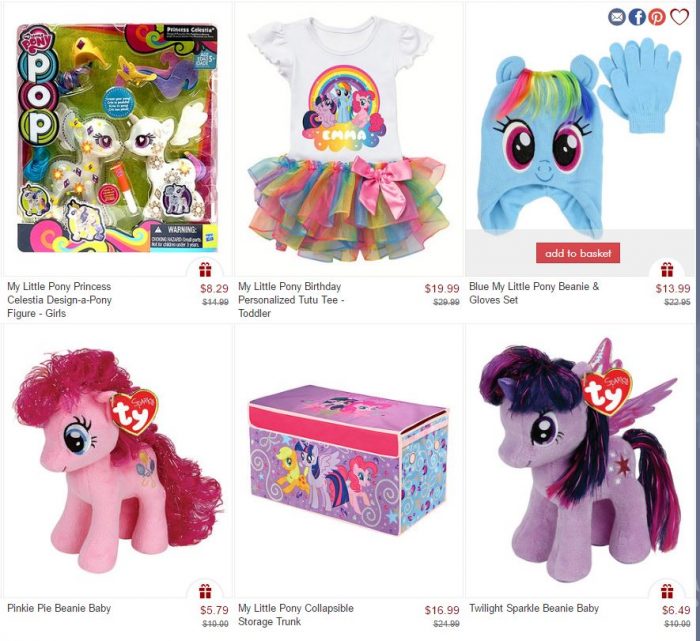
Task: Click the Twilight Sparkle plush image
Action: (579, 460)
